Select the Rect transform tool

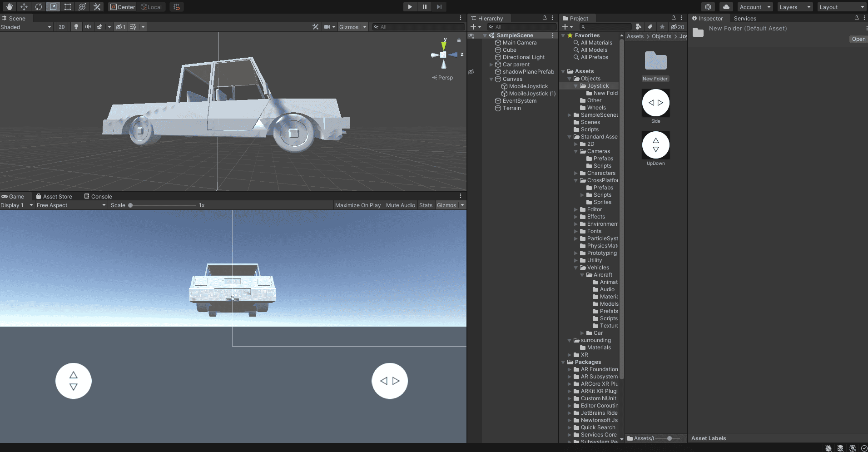tap(68, 7)
